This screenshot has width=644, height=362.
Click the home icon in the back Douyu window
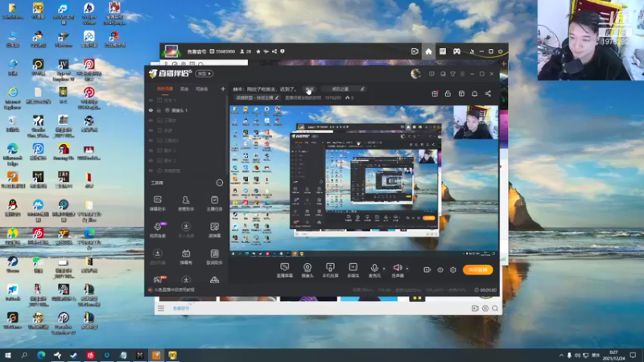(428, 51)
